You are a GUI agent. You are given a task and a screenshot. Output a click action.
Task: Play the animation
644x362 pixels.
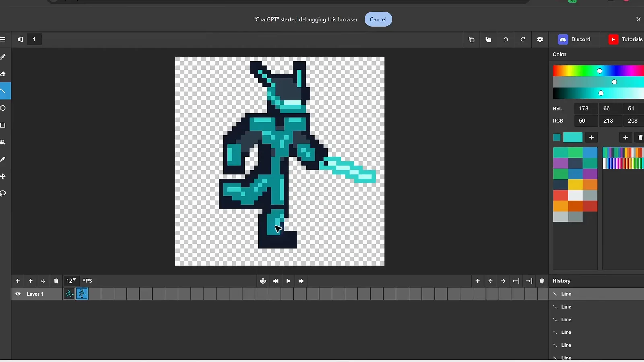click(x=288, y=281)
